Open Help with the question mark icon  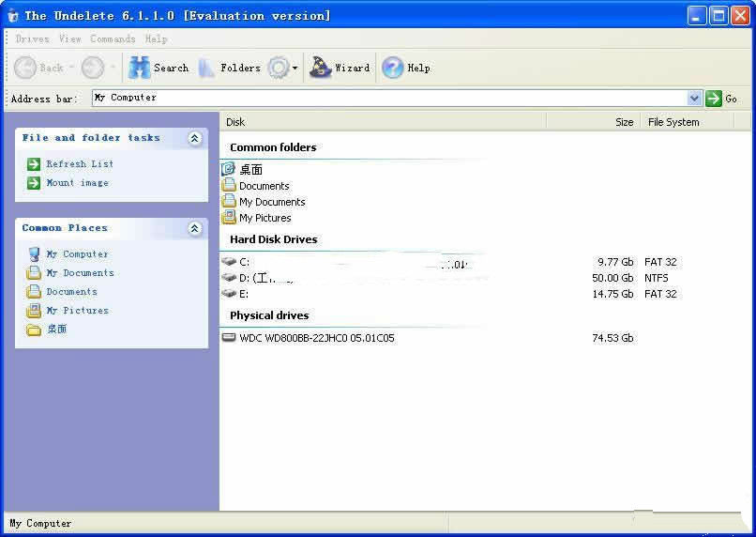click(x=393, y=68)
